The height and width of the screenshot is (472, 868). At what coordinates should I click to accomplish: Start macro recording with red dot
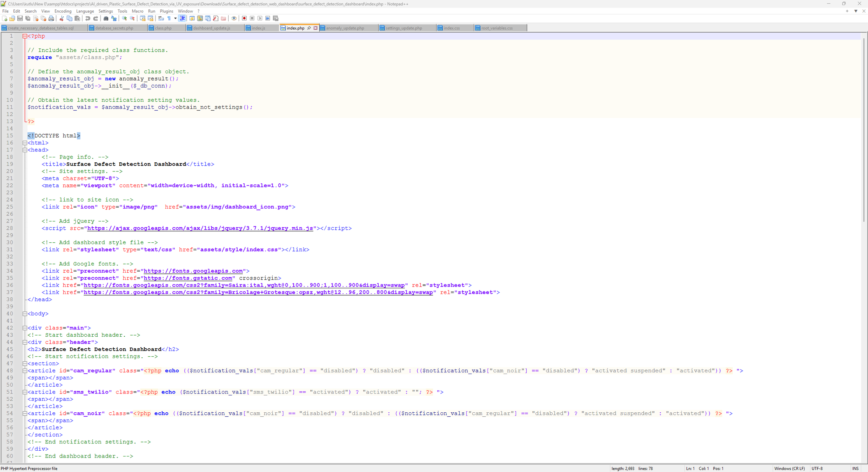pos(244,18)
